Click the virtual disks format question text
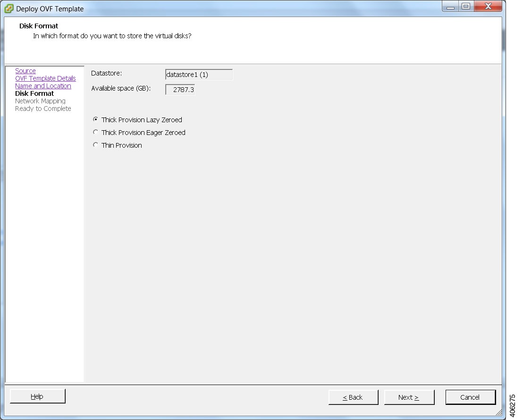This screenshot has width=523, height=420. coord(112,36)
